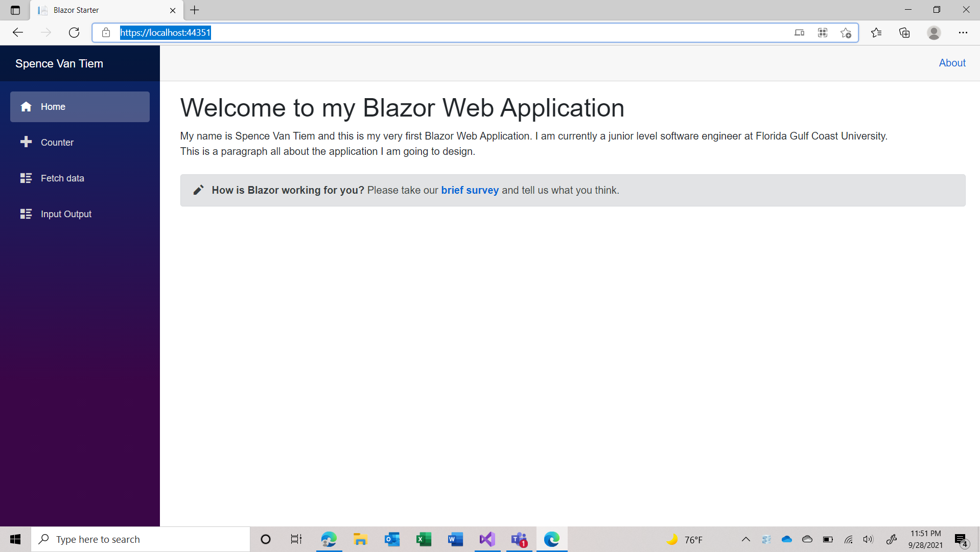
Task: Add this page to favorites via star icon
Action: pyautogui.click(x=846, y=32)
